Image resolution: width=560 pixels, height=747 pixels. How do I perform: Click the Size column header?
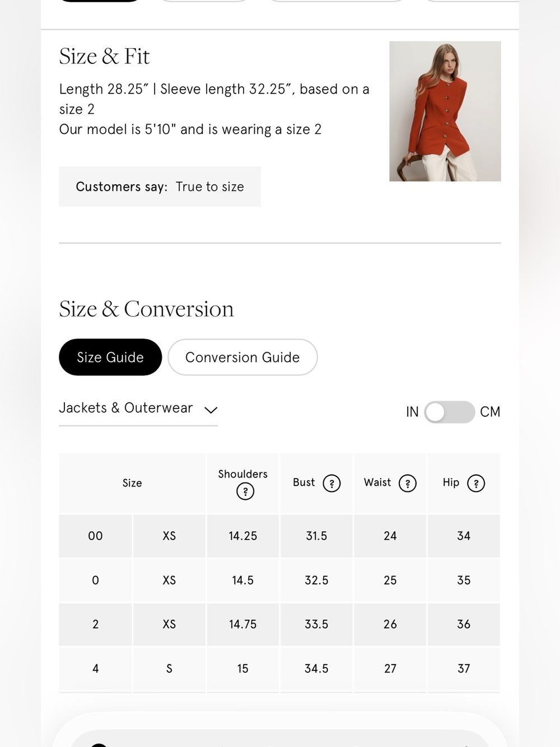[x=132, y=483]
